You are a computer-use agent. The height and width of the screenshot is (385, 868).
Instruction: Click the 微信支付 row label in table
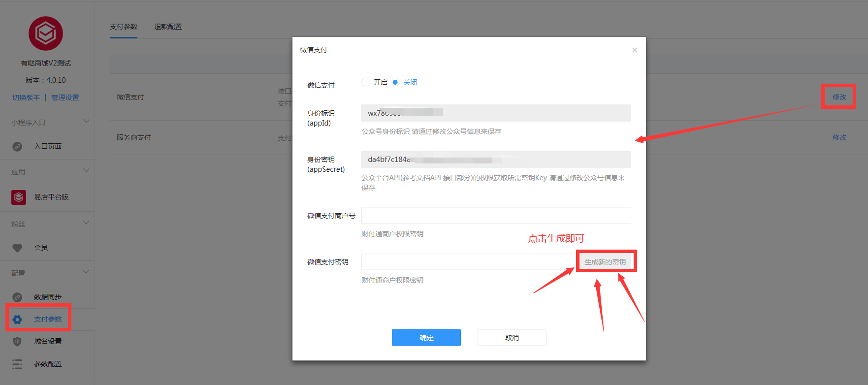130,97
